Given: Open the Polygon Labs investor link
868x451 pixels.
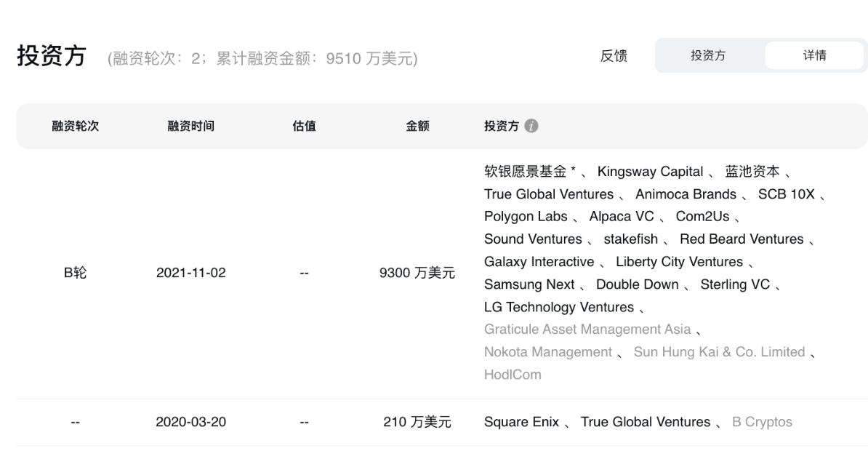Looking at the screenshot, I should pyautogui.click(x=526, y=217).
